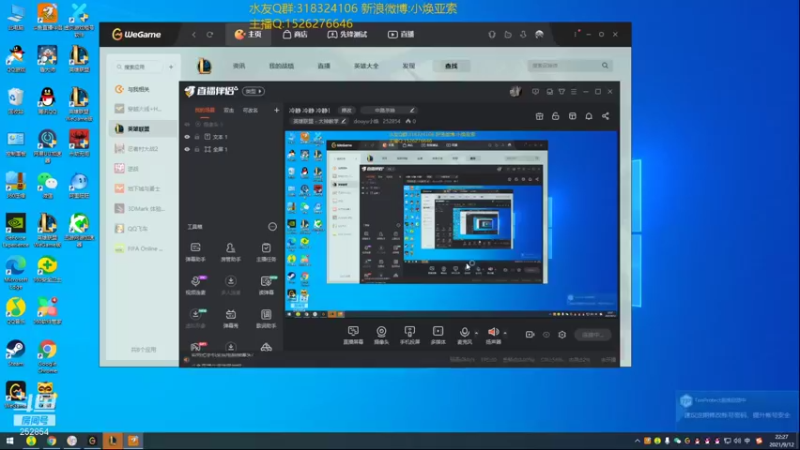
Task: Click the stream preview thumbnail
Action: (451, 224)
